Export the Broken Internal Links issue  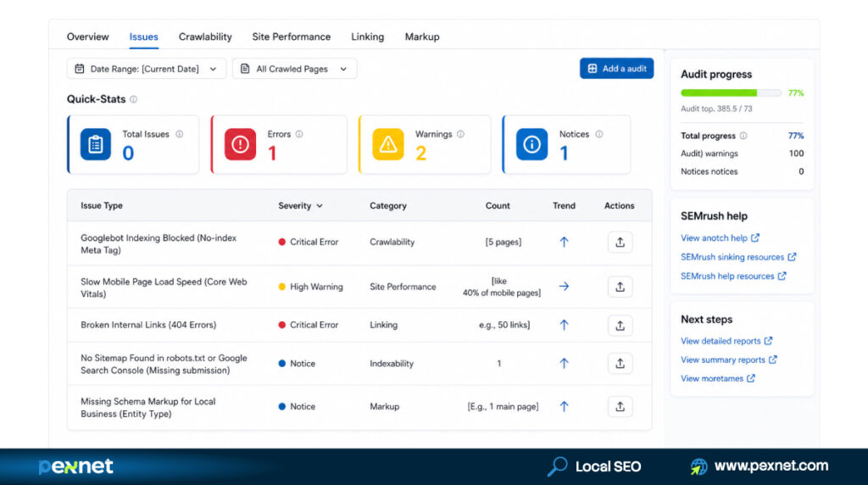pos(620,326)
